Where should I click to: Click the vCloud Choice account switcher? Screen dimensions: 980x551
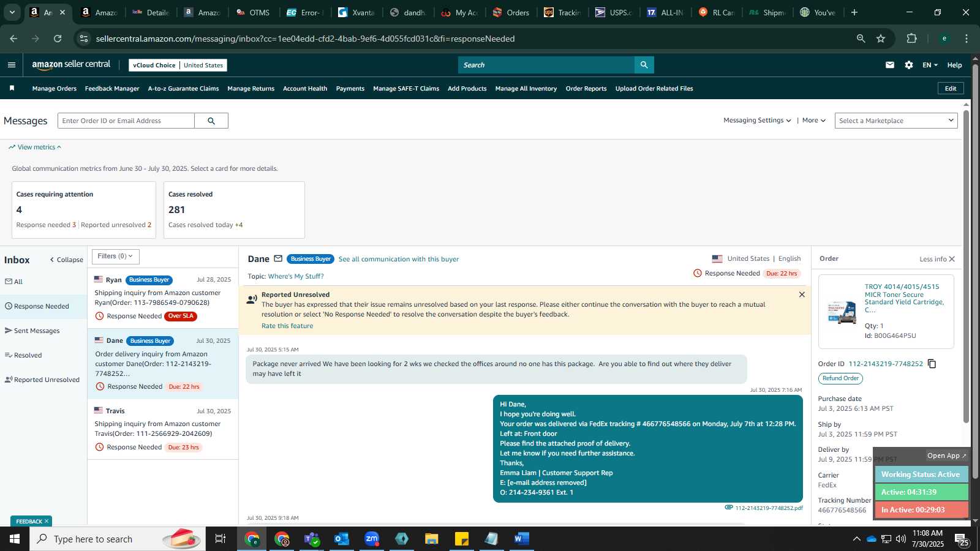pos(178,65)
